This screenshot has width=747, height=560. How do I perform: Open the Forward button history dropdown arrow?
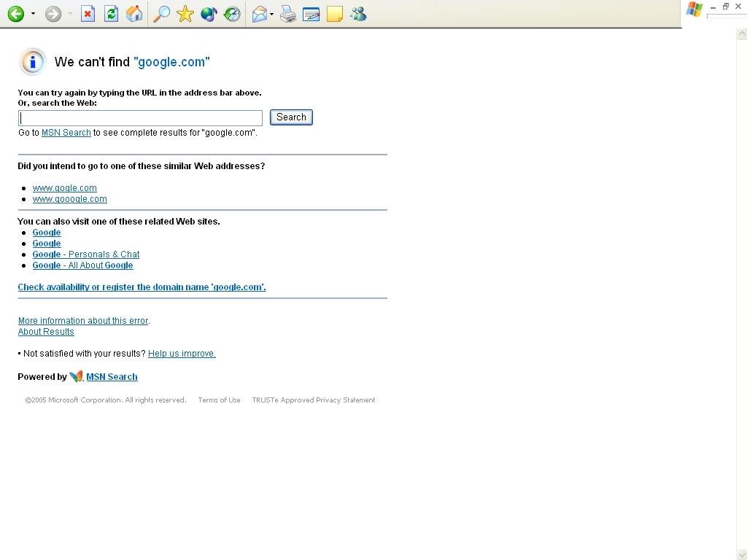pos(70,14)
